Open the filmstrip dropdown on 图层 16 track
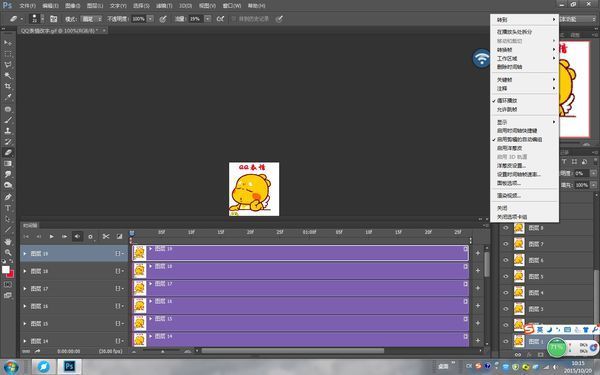 [x=119, y=306]
